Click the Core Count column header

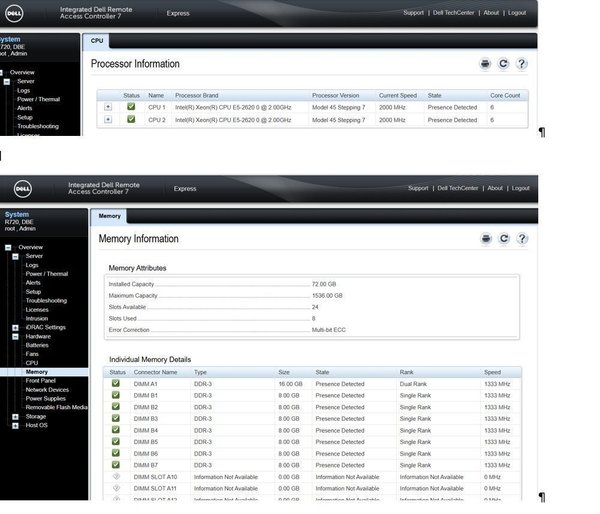click(505, 95)
